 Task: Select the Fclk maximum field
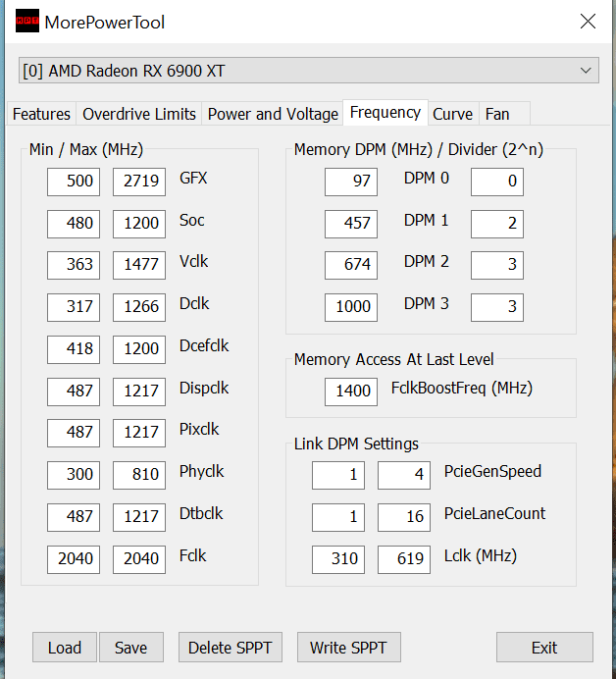[x=139, y=559]
